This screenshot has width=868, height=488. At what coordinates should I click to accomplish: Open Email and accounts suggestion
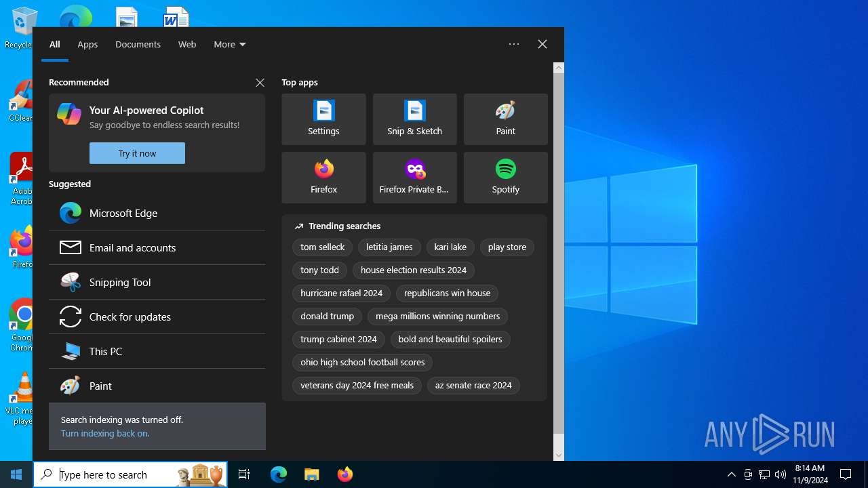click(x=157, y=247)
